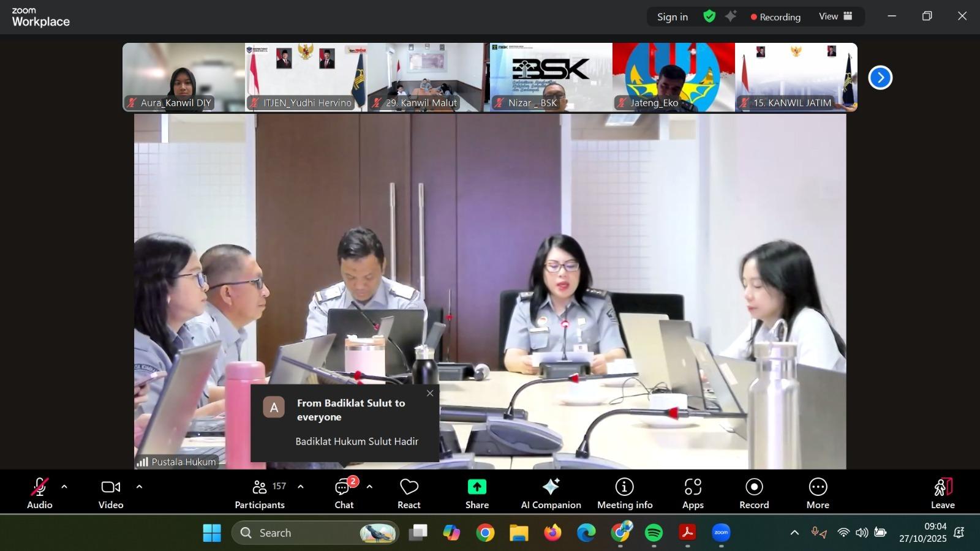Open the Participants list
The image size is (980, 551).
tap(260, 493)
